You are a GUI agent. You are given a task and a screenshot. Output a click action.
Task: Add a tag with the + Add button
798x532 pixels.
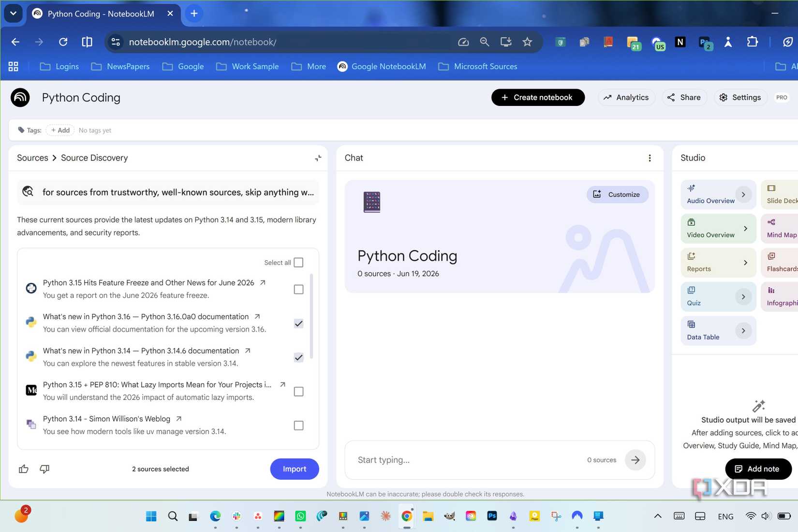[x=60, y=130]
